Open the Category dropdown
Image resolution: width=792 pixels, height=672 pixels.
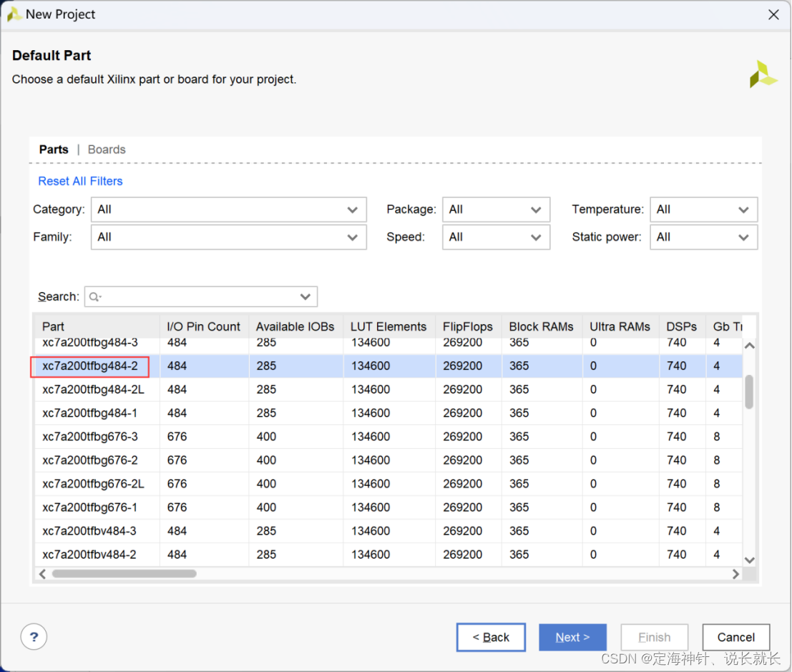229,210
